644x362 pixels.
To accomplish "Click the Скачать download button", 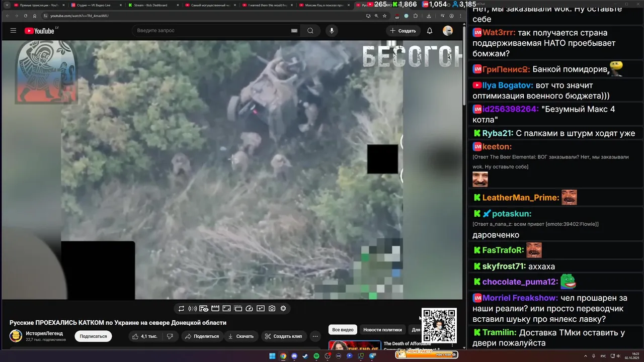I will point(241,336).
